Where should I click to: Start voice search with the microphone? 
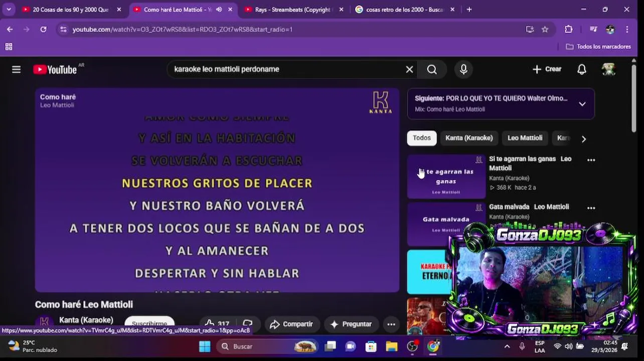(463, 70)
